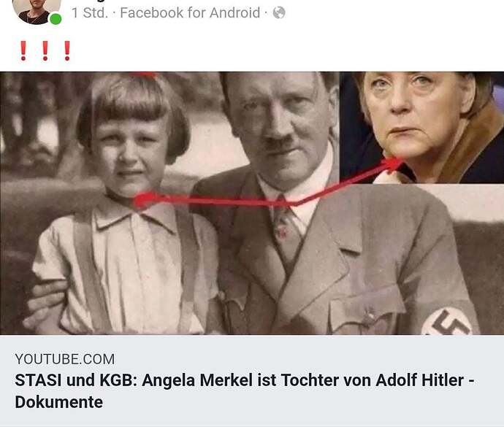Click the middle red exclamation mark

coord(45,51)
